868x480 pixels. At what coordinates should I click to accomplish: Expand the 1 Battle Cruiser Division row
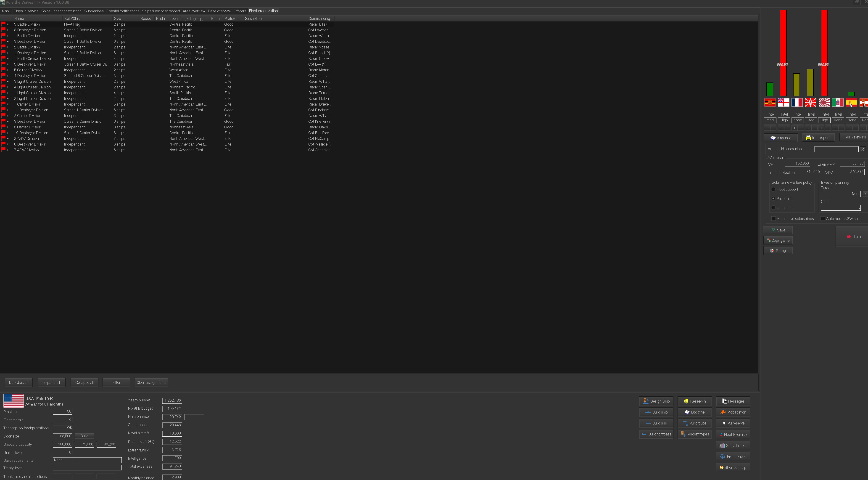[x=8, y=59]
